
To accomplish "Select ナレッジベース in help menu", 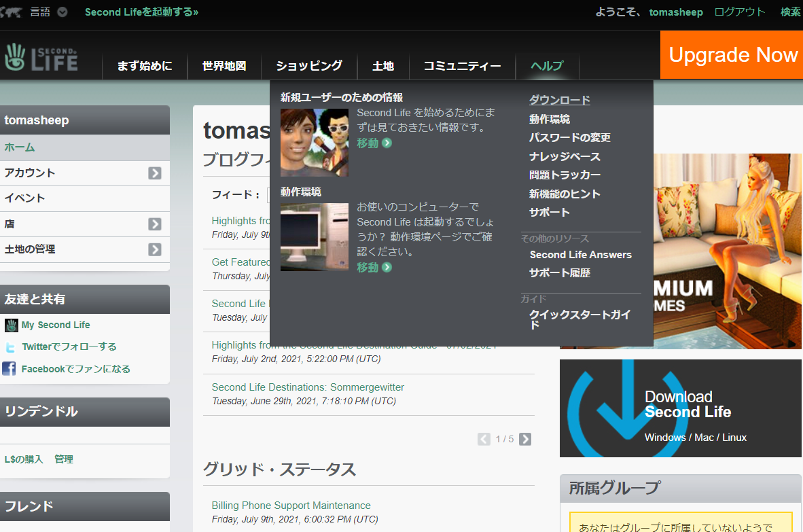I will [x=565, y=157].
